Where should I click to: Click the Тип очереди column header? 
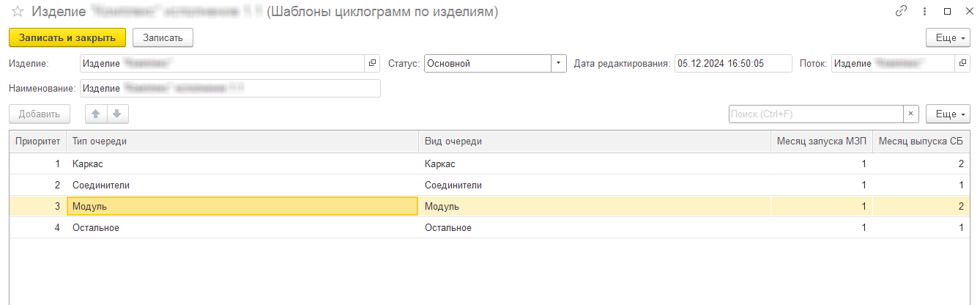(242, 142)
